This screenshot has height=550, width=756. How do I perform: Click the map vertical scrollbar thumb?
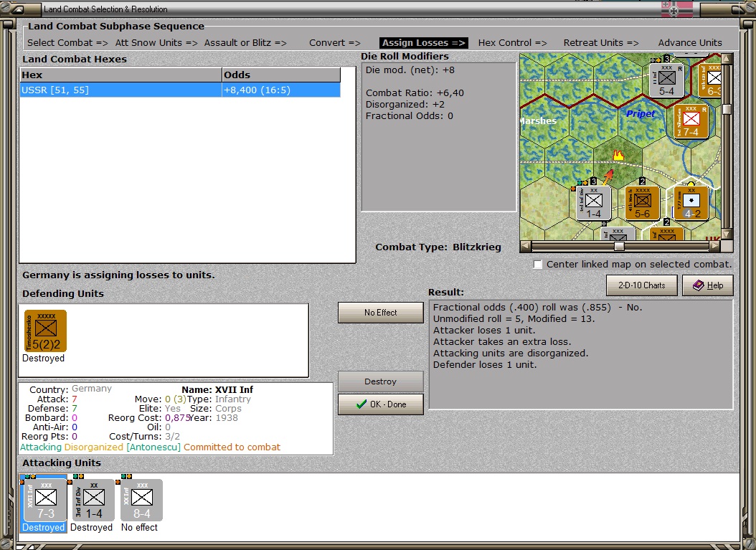pyautogui.click(x=727, y=110)
